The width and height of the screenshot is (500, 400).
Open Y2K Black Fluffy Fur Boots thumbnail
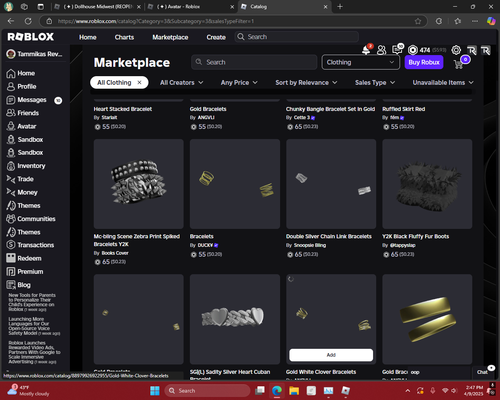pyautogui.click(x=427, y=184)
